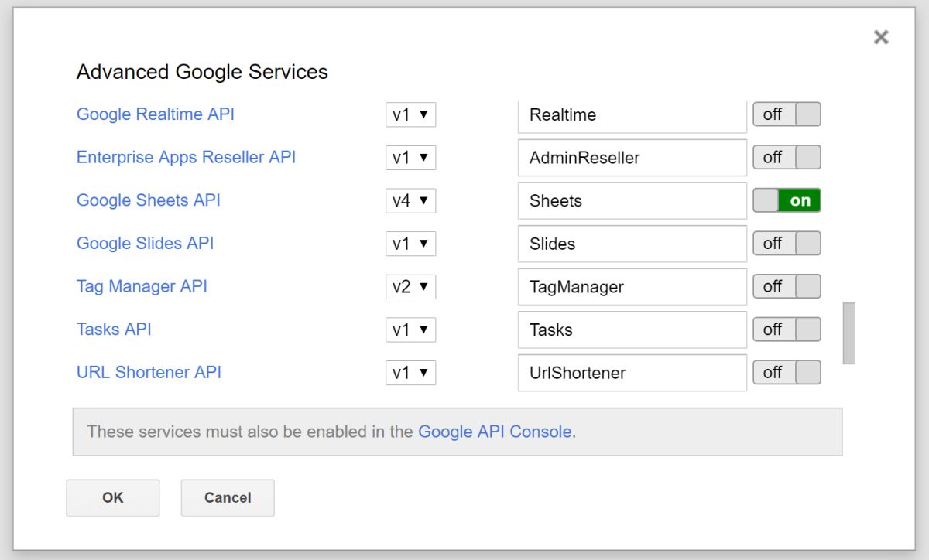Expand the Google Realtime API version selector
929x560 pixels.
click(x=410, y=114)
